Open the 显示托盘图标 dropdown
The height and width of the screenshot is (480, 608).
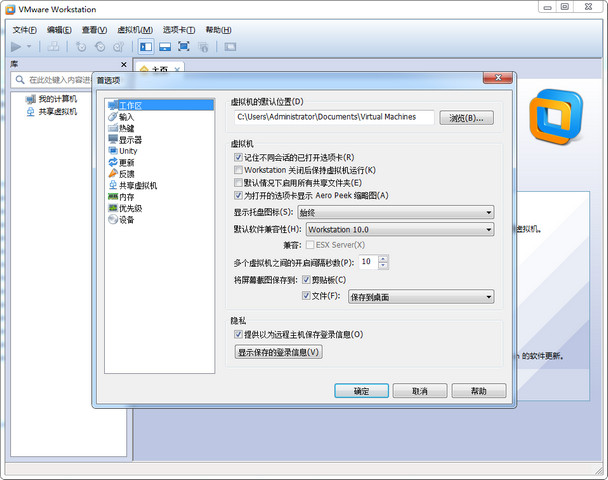coord(396,212)
